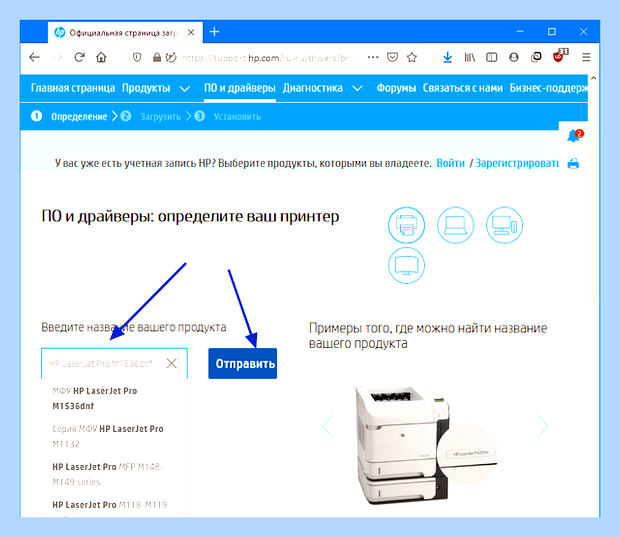Open the Продукты menu item

[x=146, y=88]
